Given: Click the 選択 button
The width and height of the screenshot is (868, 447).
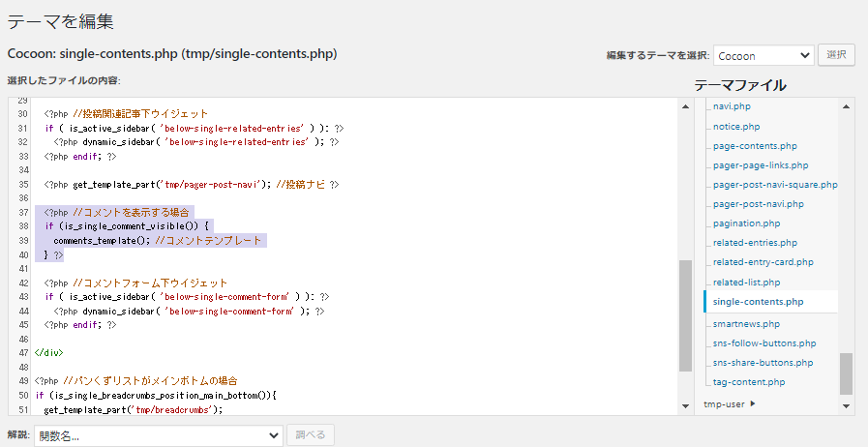Looking at the screenshot, I should [836, 55].
